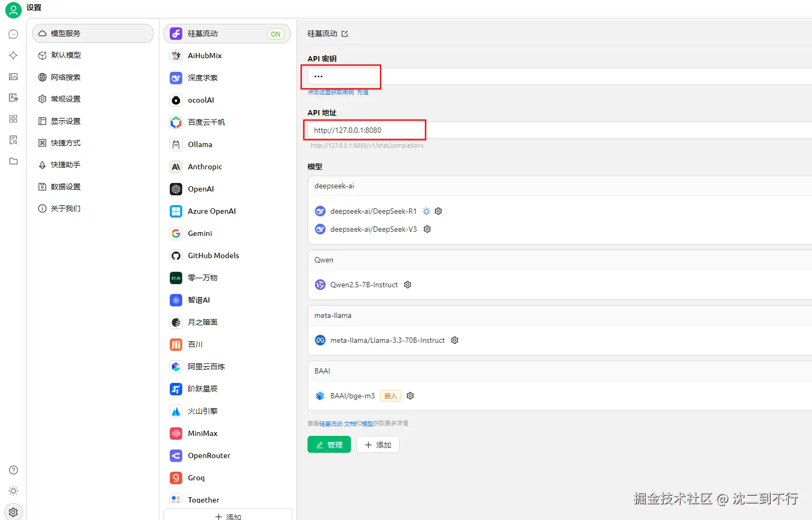This screenshot has height=520, width=812.
Task: Open the agents star sidebar icon
Action: pos(13,56)
